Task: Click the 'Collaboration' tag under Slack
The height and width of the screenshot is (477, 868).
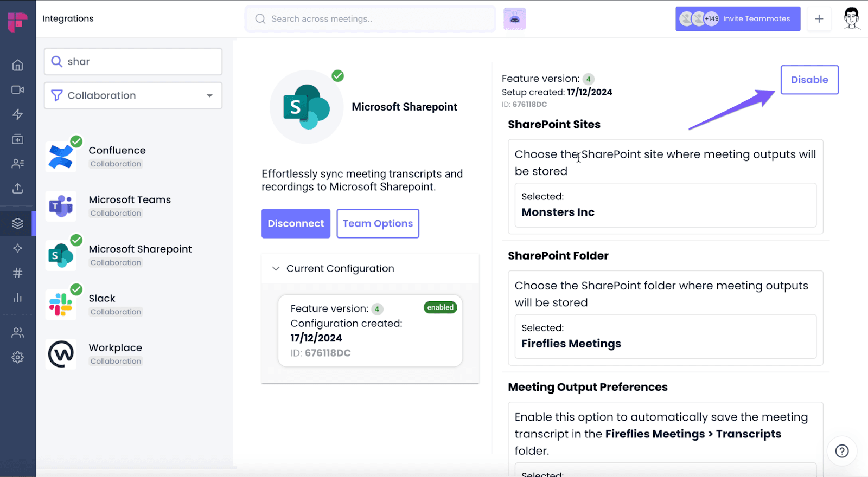Action: (x=116, y=312)
